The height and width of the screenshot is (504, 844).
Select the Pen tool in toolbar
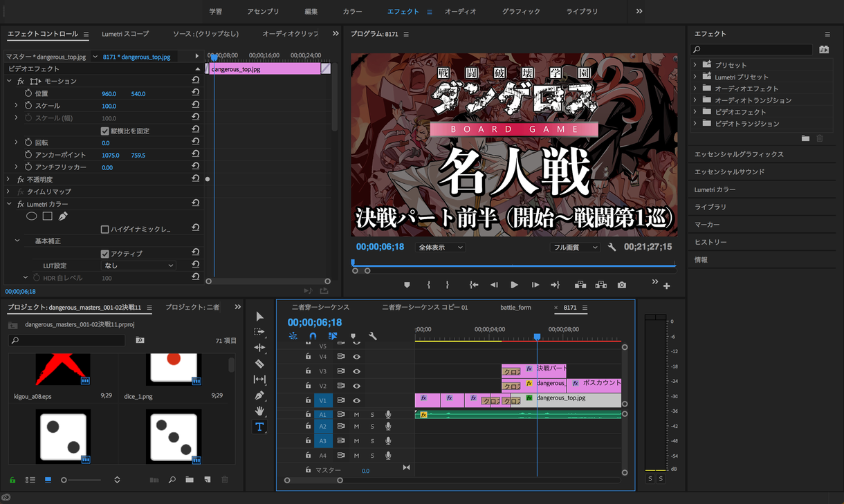coord(259,395)
